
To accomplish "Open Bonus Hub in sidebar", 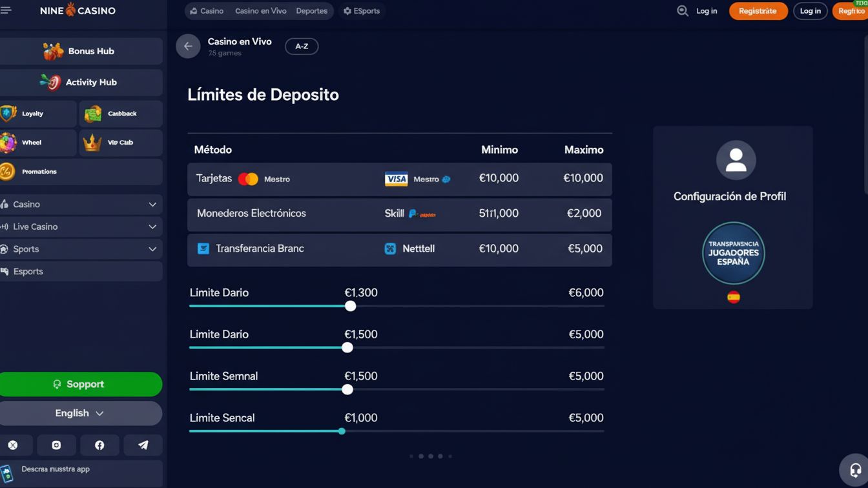I will (81, 51).
